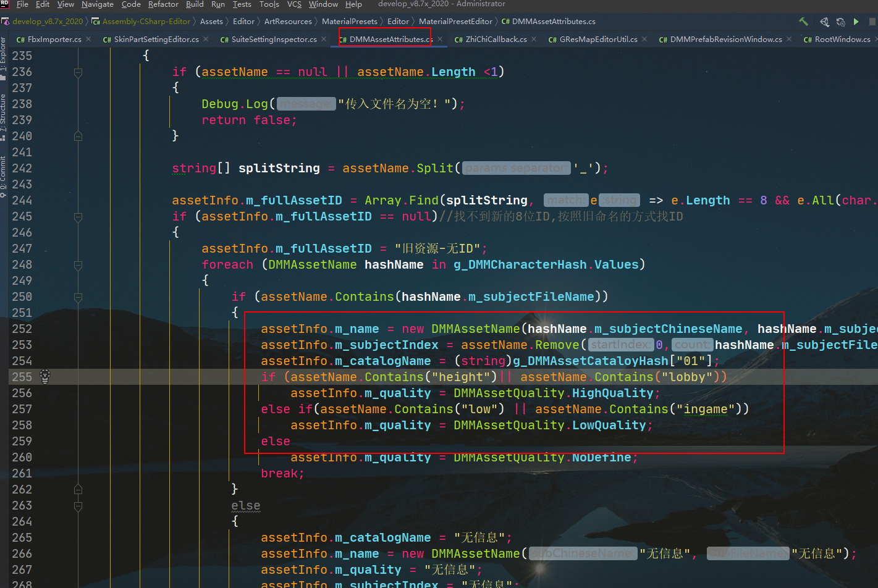Collapse the if block at line 245
The height and width of the screenshot is (588, 878).
click(78, 217)
